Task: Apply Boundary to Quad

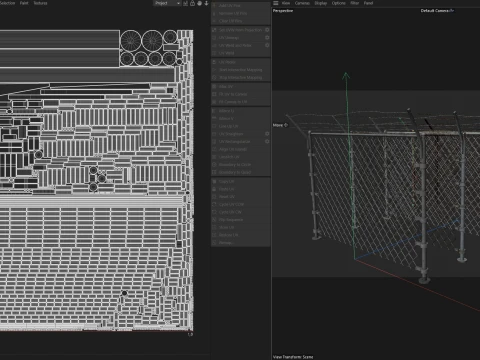Action: coord(240,172)
